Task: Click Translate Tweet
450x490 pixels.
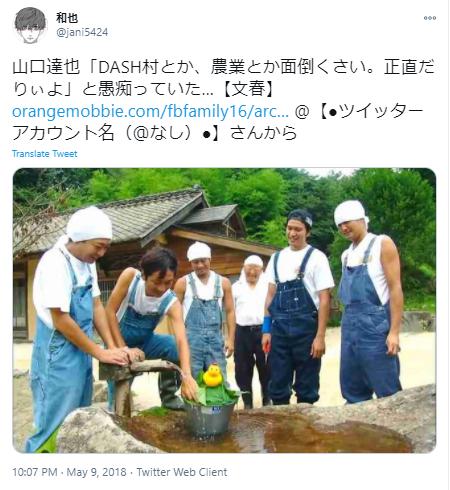Action: (x=44, y=154)
